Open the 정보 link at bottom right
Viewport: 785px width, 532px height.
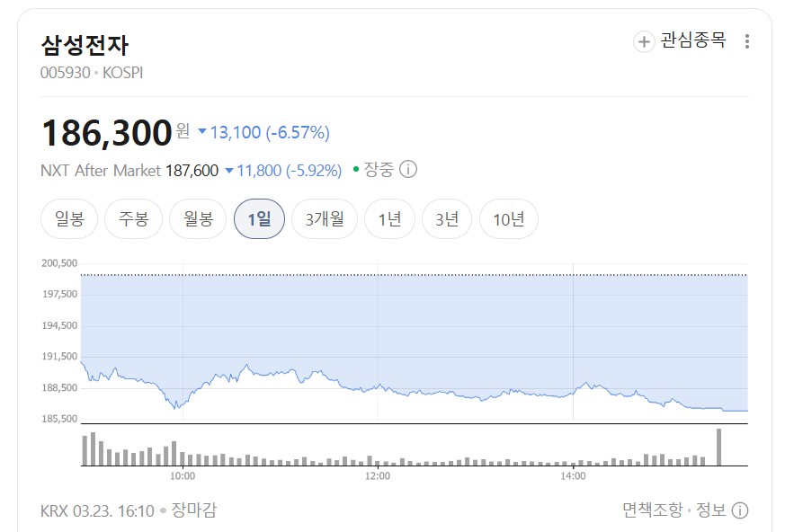coord(710,509)
